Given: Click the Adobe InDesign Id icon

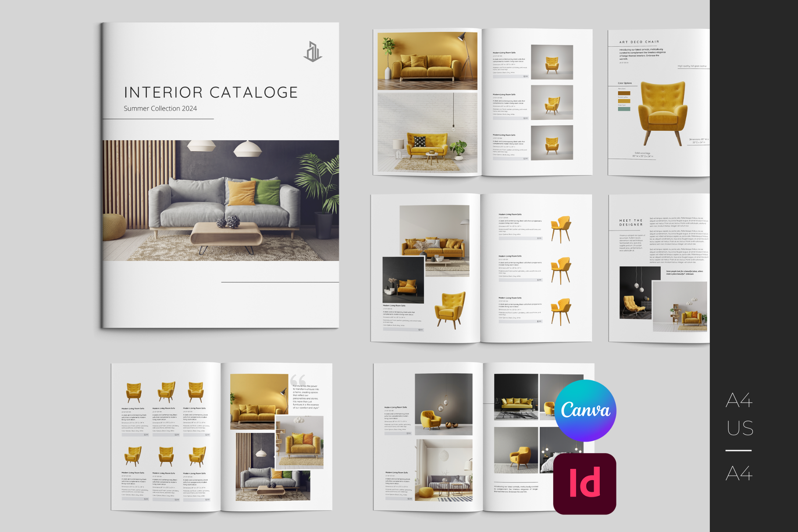Looking at the screenshot, I should click(x=584, y=483).
